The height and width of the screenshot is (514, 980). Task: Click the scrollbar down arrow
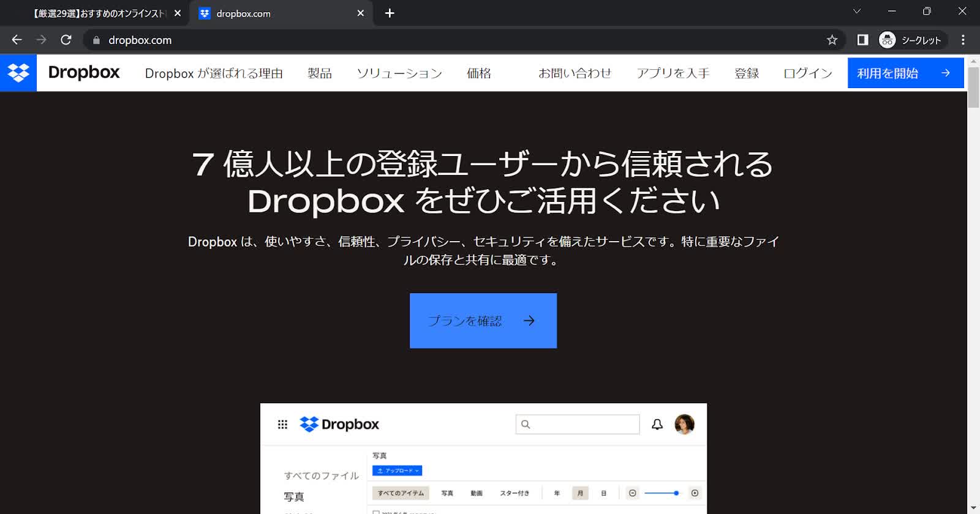pos(973,508)
